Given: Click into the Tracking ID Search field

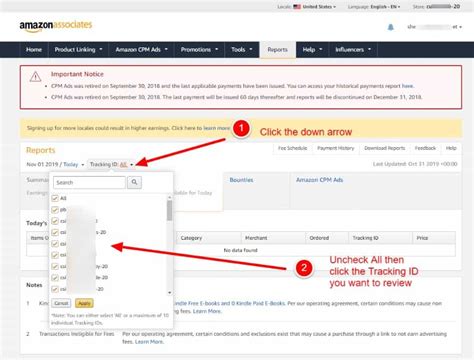Looking at the screenshot, I should [x=89, y=182].
